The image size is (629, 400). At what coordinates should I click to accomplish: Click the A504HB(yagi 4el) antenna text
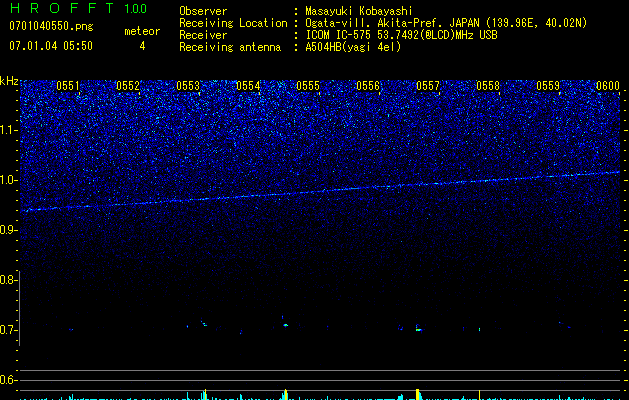353,47
